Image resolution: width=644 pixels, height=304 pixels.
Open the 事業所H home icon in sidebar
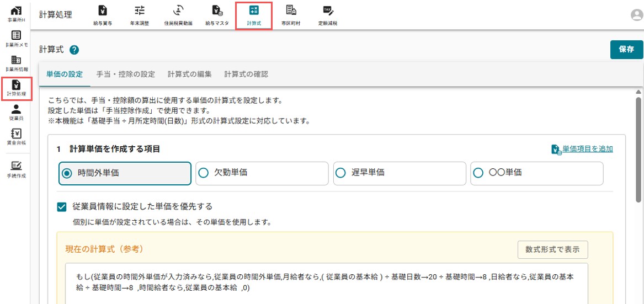(x=16, y=14)
